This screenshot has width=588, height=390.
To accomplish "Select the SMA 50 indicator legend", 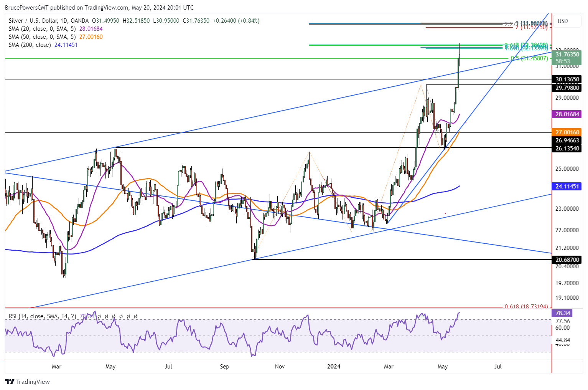I will (x=42, y=37).
